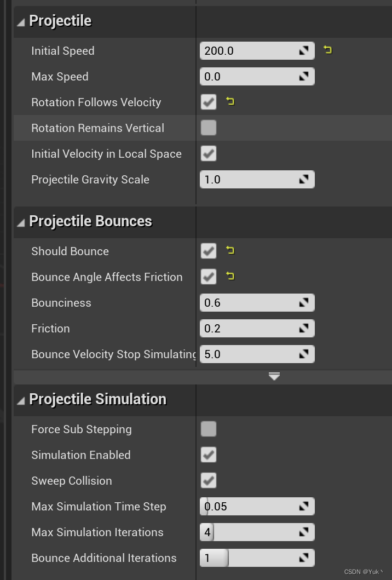The width and height of the screenshot is (392, 580).
Task: Reset Bounce Angle Affects Friction to default
Action: (230, 276)
